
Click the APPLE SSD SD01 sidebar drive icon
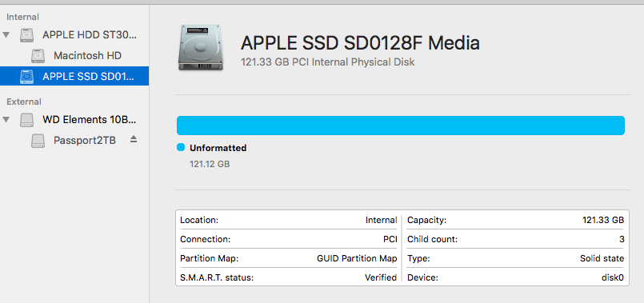click(26, 77)
